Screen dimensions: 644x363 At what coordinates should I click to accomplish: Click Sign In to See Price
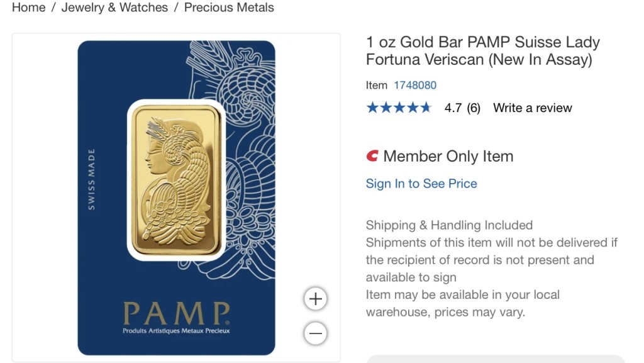pos(421,184)
